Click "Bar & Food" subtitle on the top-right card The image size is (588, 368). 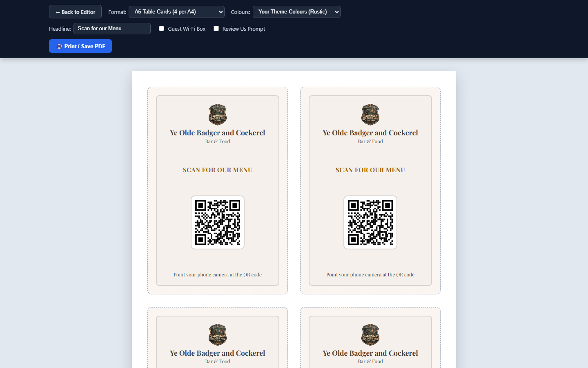pos(370,141)
